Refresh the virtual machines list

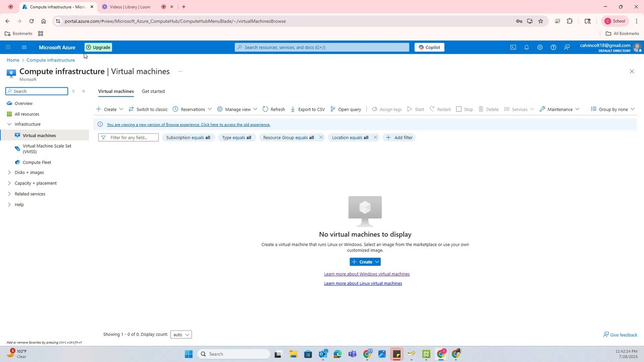tap(274, 109)
